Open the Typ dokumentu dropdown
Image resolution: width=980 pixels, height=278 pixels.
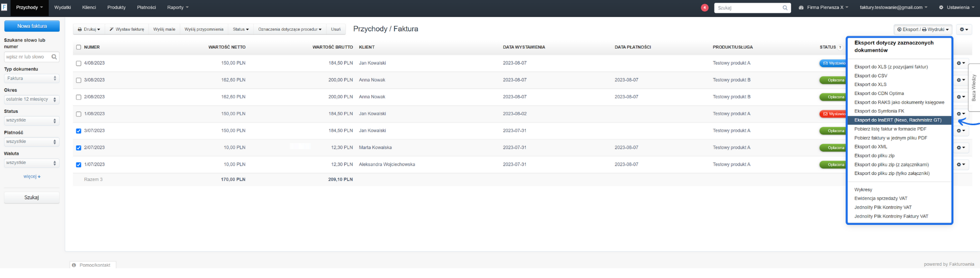[x=31, y=79]
